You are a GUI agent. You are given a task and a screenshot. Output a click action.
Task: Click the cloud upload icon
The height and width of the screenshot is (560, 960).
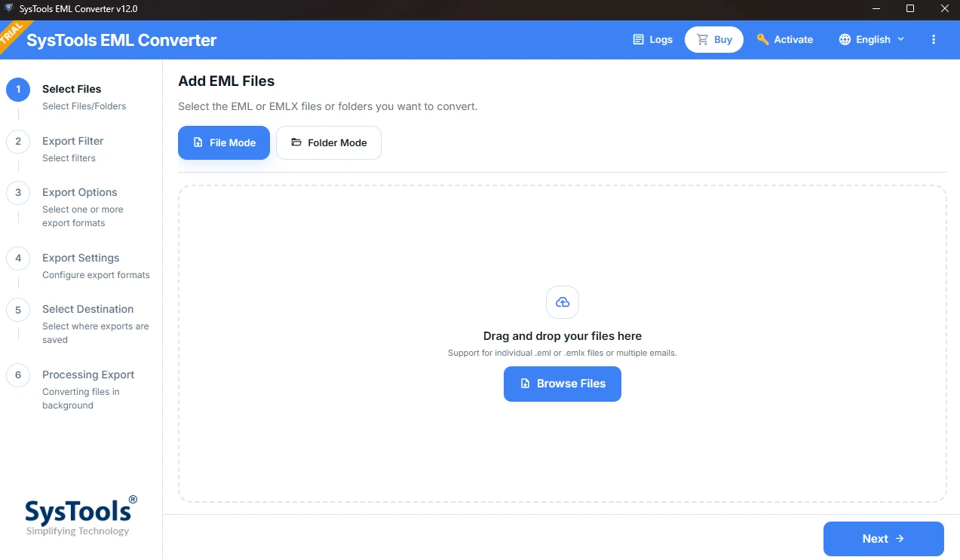point(563,302)
